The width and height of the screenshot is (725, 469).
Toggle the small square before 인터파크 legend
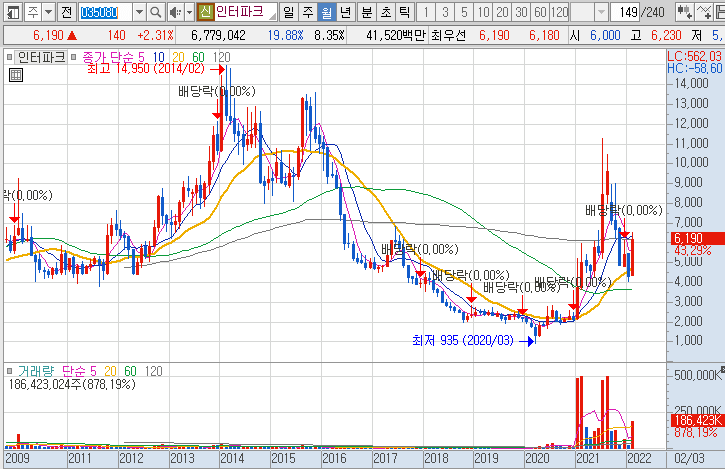click(x=9, y=57)
